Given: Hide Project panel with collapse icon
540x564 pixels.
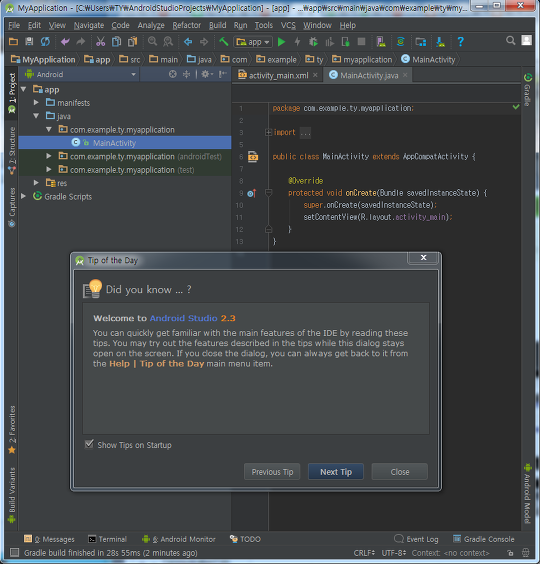Looking at the screenshot, I should point(223,74).
